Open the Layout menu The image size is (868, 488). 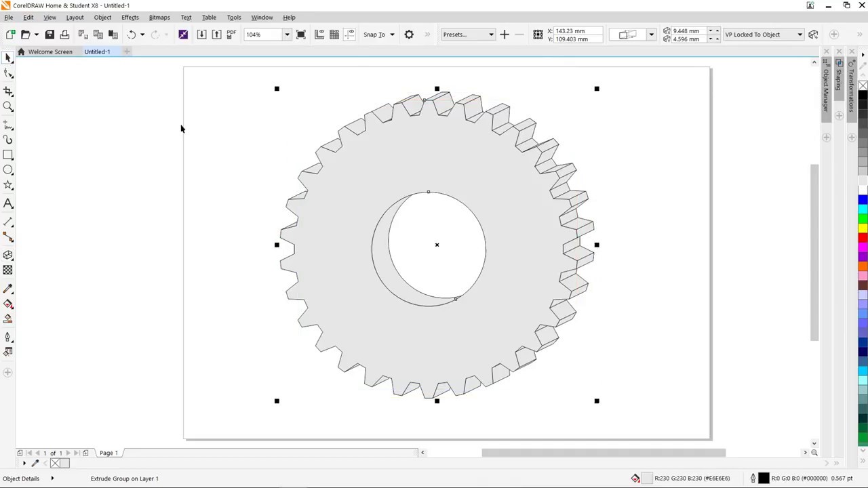[x=75, y=18]
